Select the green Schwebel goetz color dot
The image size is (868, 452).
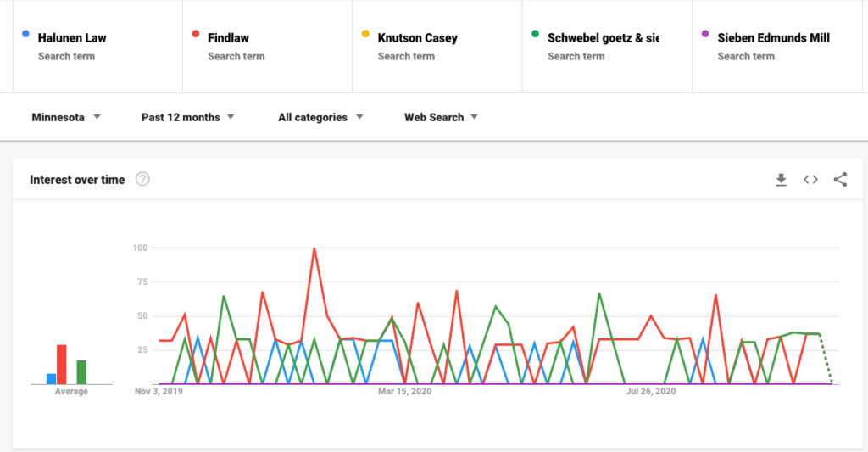click(536, 34)
